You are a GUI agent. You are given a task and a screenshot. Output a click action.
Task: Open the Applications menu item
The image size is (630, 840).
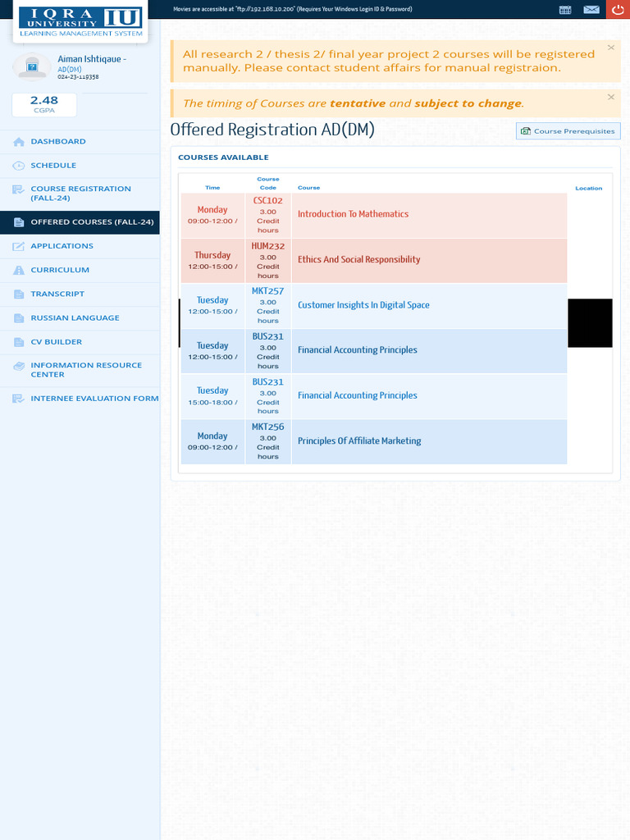pyautogui.click(x=80, y=246)
